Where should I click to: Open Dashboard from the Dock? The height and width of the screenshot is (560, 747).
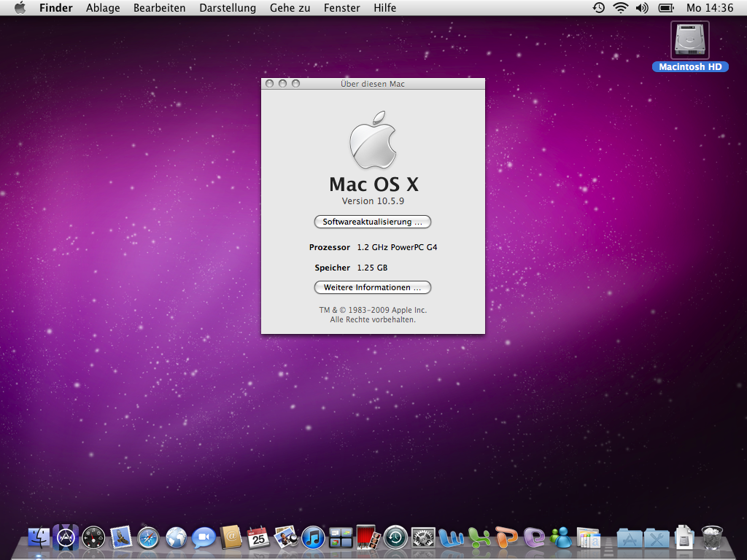(x=93, y=538)
